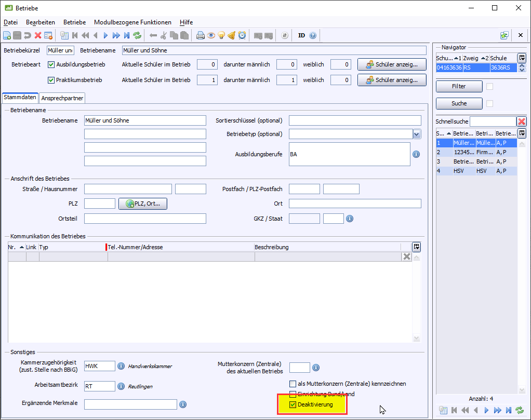531x420 pixels.
Task: Click the Filter button in Navigator
Action: coord(459,86)
